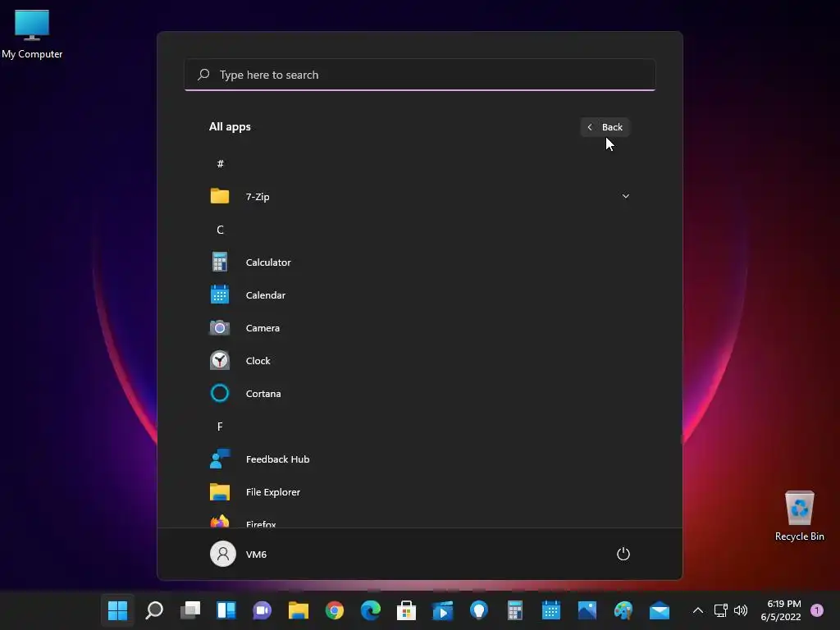Image resolution: width=840 pixels, height=630 pixels.
Task: Open Movies & TV on the taskbar
Action: pyautogui.click(x=442, y=609)
